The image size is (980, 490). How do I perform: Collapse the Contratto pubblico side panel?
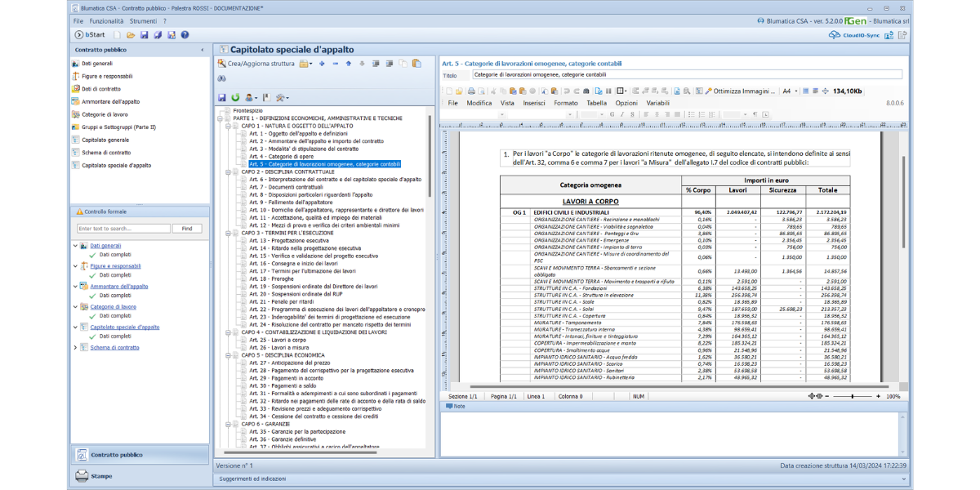(203, 50)
